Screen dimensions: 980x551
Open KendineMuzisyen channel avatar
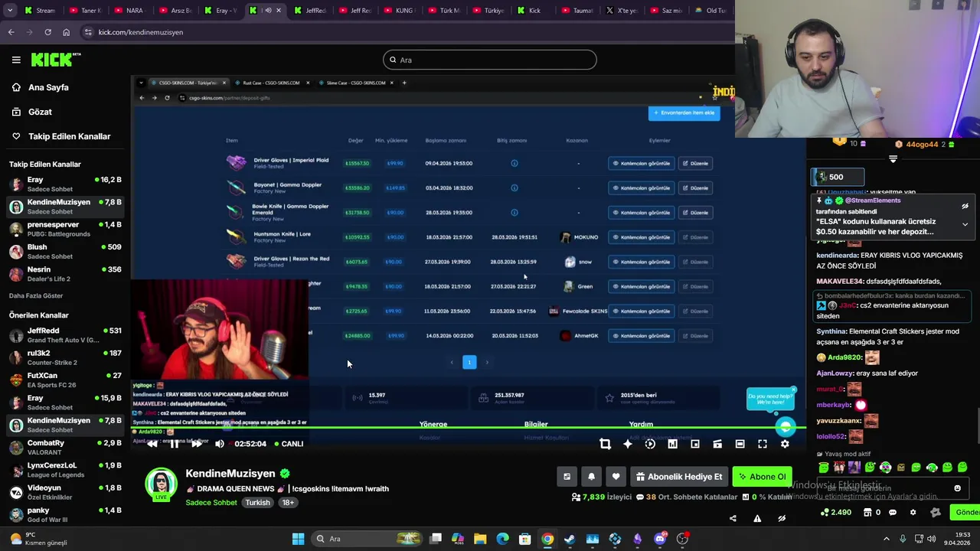click(161, 484)
